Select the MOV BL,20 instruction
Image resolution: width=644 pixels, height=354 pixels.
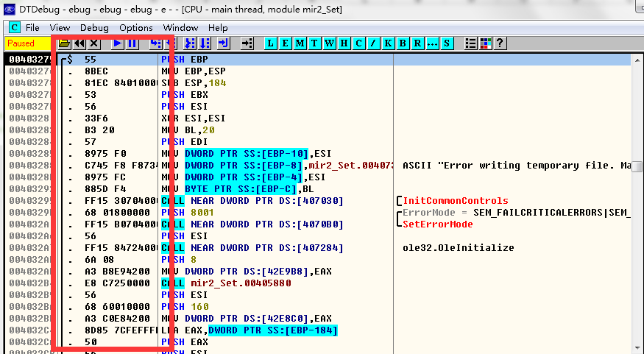click(x=188, y=130)
